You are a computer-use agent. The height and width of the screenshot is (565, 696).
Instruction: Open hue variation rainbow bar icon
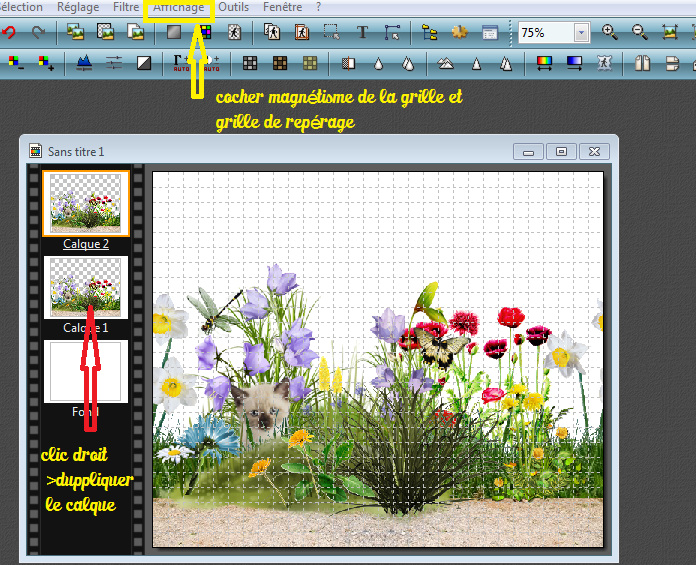(544, 63)
